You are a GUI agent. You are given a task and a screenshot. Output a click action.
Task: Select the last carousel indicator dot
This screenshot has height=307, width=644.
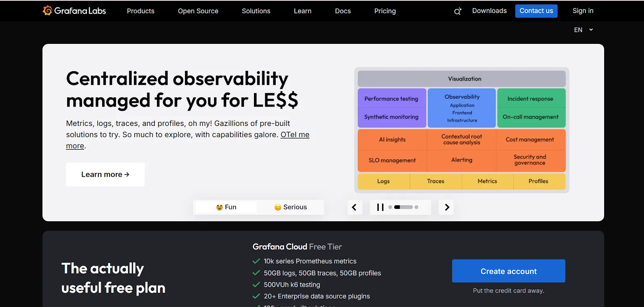tap(417, 207)
